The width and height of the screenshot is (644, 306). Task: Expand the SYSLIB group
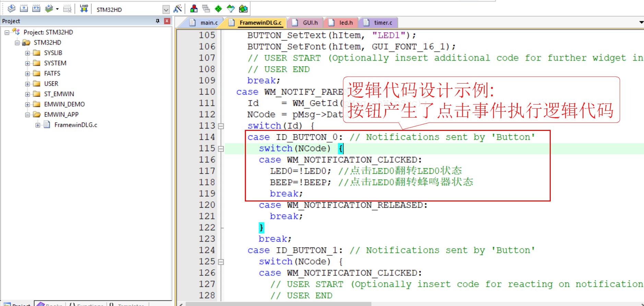point(27,53)
